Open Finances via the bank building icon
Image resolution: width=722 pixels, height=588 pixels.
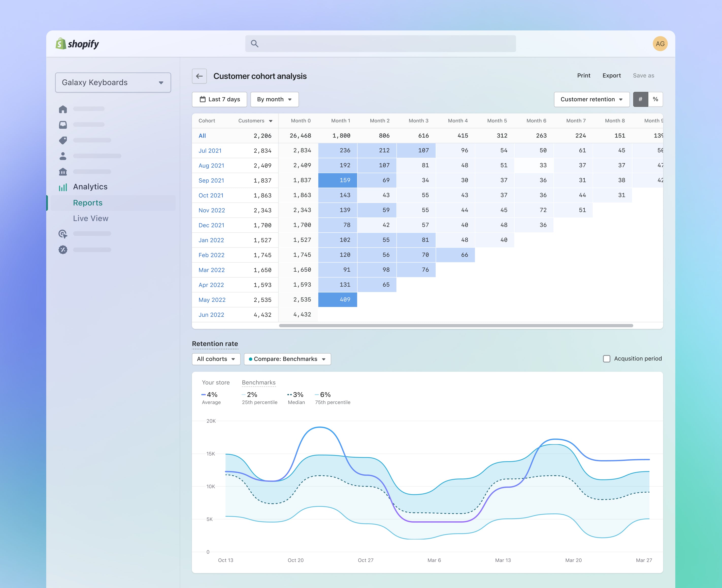(63, 172)
